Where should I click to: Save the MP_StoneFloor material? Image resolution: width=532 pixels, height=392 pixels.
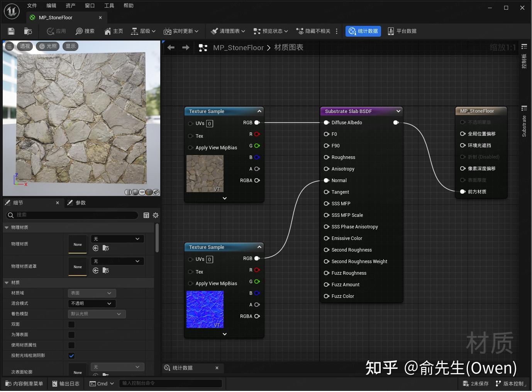pyautogui.click(x=10, y=31)
